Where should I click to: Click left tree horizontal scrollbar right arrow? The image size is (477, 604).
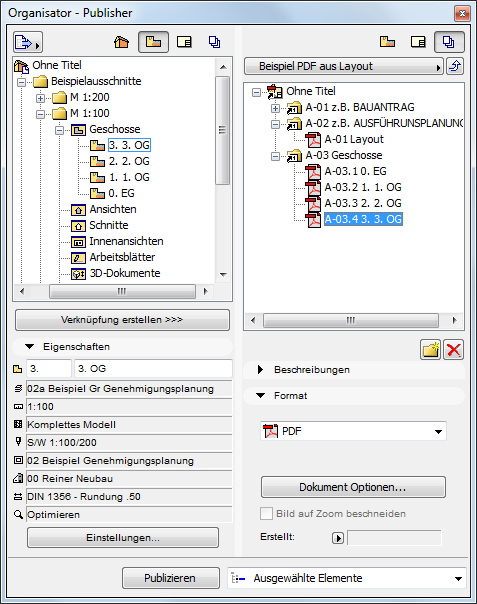tap(206, 291)
